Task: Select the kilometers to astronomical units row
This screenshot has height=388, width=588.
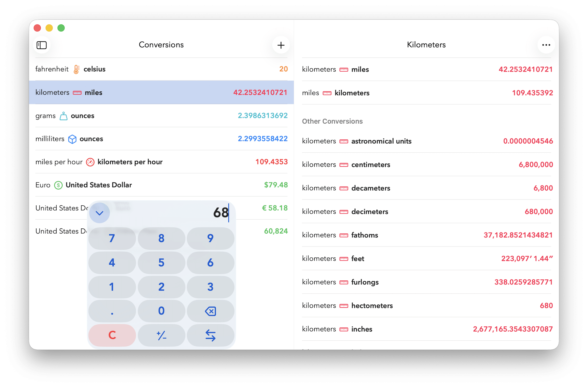Action: coord(427,141)
